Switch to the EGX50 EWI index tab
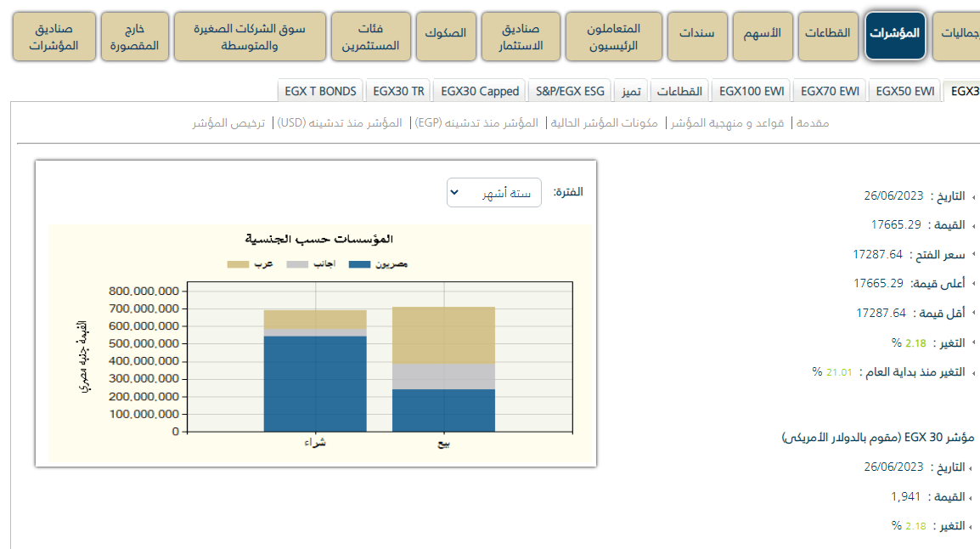The height and width of the screenshot is (549, 980). [x=905, y=91]
